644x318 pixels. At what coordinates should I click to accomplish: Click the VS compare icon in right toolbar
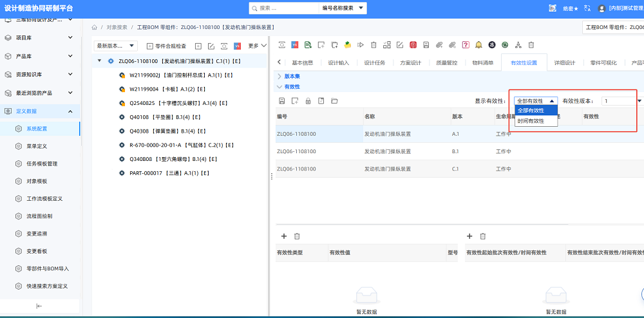[x=294, y=44]
